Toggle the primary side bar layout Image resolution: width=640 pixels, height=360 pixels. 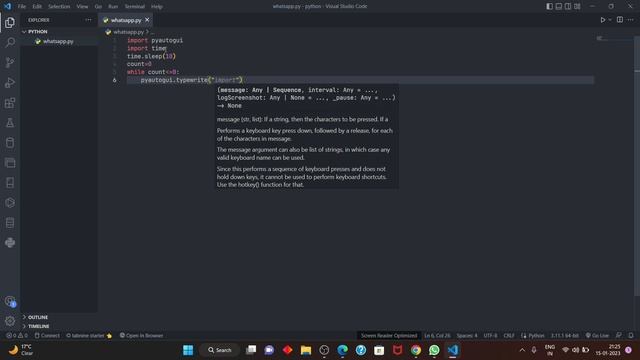(x=549, y=6)
